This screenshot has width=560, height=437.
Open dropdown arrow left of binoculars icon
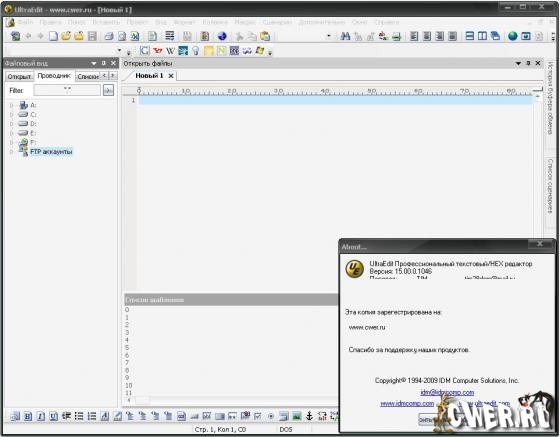coord(329,36)
